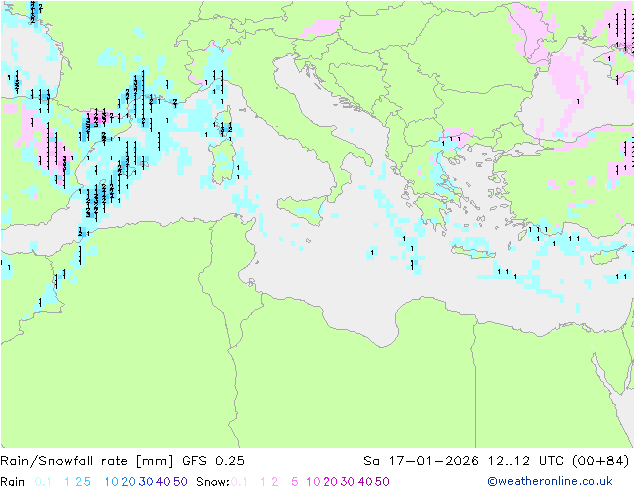Click the '(00+84)' forecast hour text
This screenshot has width=634, height=490.
(x=601, y=461)
